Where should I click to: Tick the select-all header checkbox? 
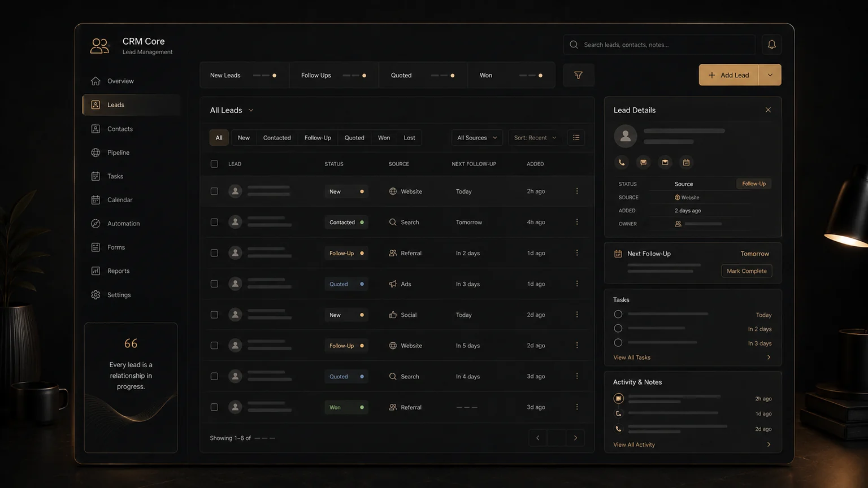coord(214,164)
